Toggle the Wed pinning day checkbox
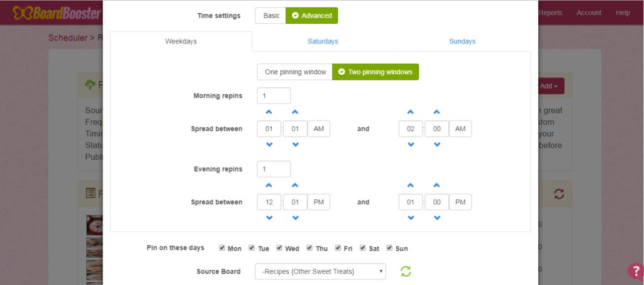Viewport: 644px width, 285px height. pyautogui.click(x=279, y=248)
